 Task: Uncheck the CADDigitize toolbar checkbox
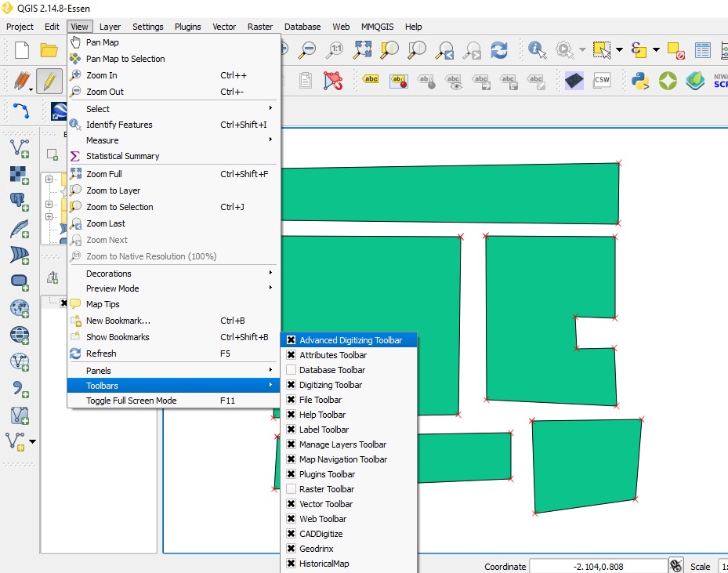(291, 534)
